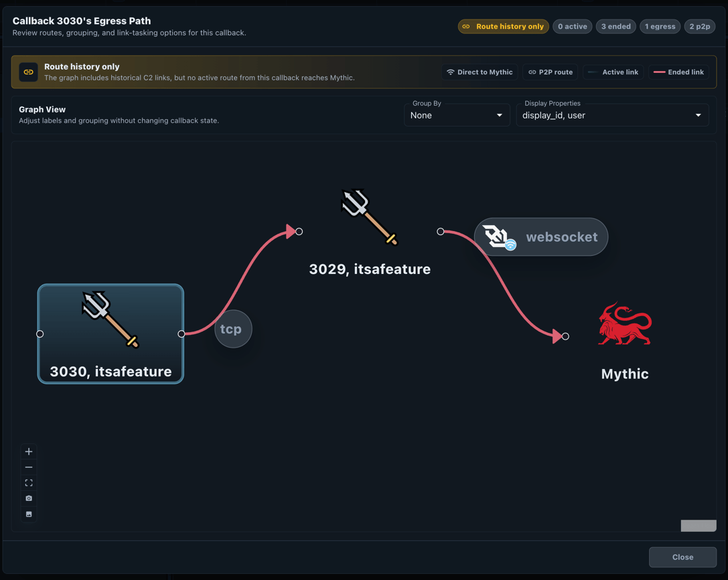Screen dimensions: 728x580
Task: Click the tcp edge label bubble
Action: (233, 329)
